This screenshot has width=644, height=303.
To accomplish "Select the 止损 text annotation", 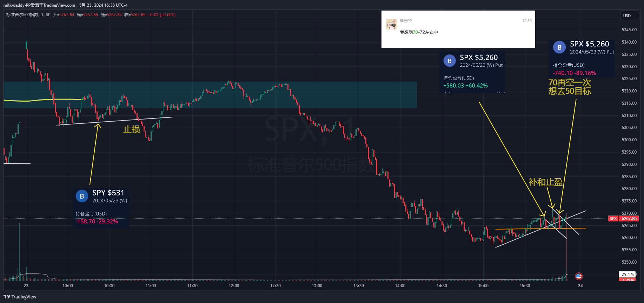I will [132, 130].
